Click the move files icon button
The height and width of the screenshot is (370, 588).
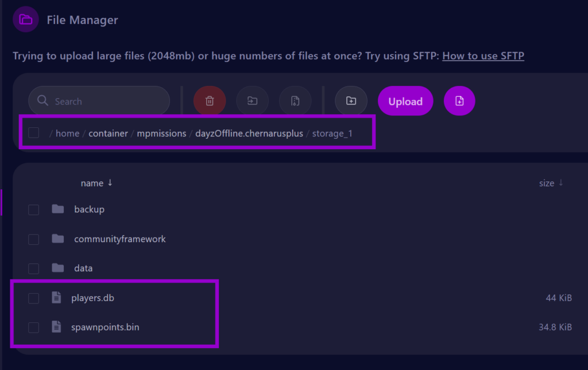[x=252, y=102]
